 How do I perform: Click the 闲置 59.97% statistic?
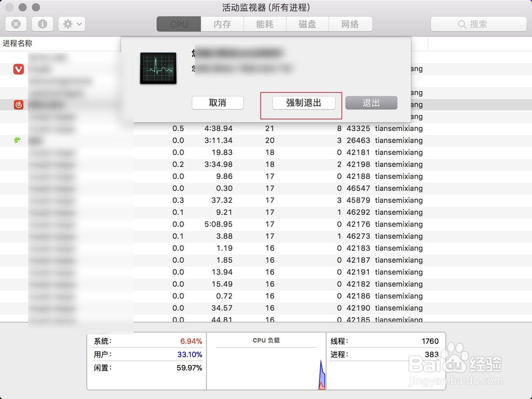tap(147, 368)
